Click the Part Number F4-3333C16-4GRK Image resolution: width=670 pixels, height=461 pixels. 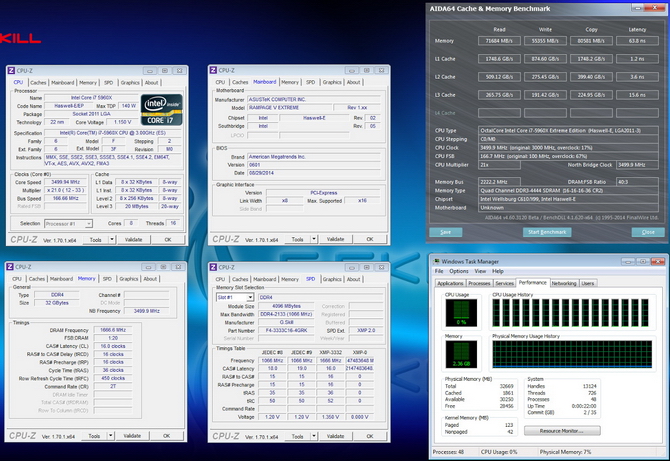click(286, 330)
